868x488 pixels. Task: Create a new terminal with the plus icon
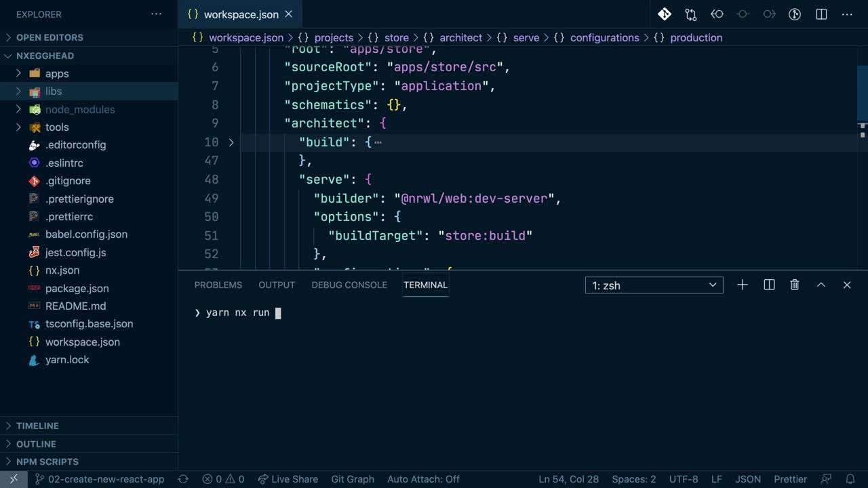742,285
